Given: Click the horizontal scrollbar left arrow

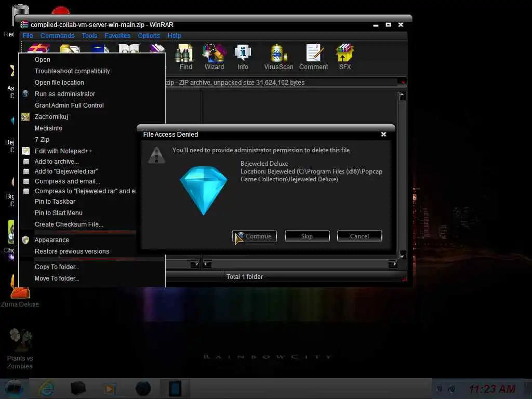Looking at the screenshot, I should pyautogui.click(x=207, y=264).
